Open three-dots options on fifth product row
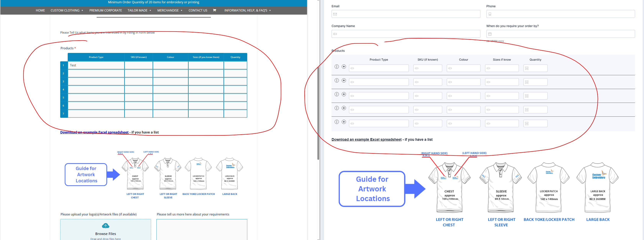Viewport: 644px width, 240px height. (x=337, y=122)
